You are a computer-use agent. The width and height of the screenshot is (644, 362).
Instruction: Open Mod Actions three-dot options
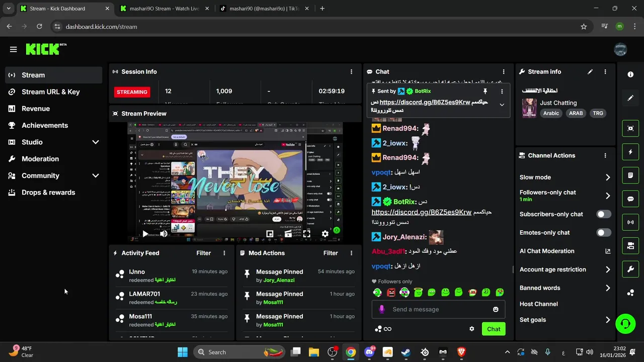[351, 253]
